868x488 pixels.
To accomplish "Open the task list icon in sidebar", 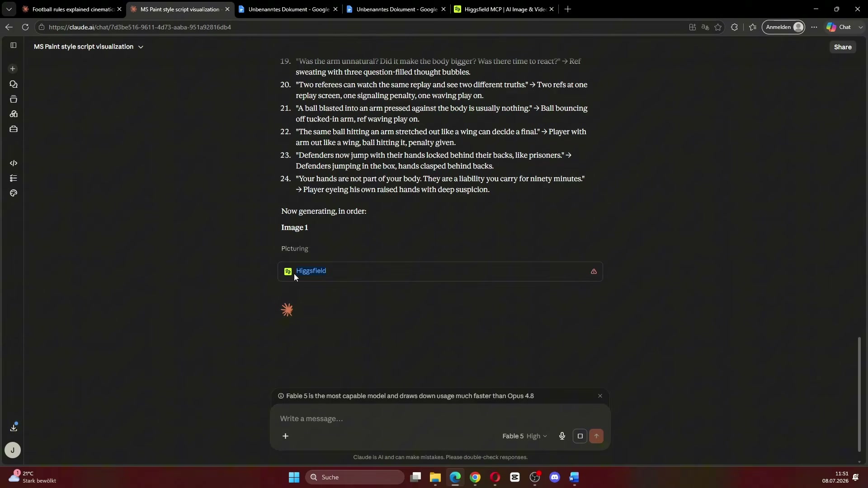I will pyautogui.click(x=13, y=178).
